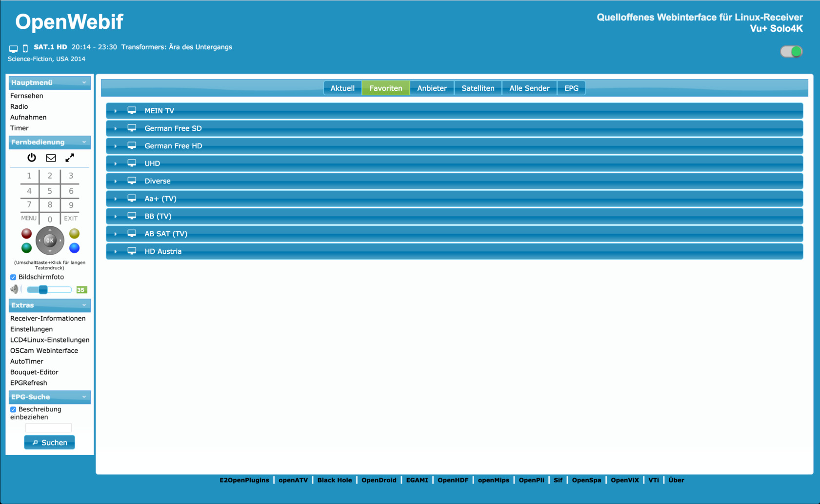Click the Suchen search button

click(49, 443)
